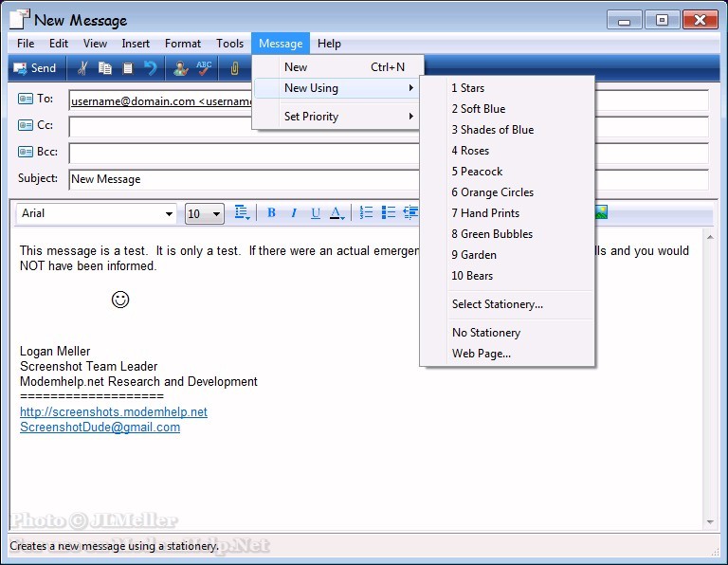Choose 5 Peacock stationery

point(477,172)
